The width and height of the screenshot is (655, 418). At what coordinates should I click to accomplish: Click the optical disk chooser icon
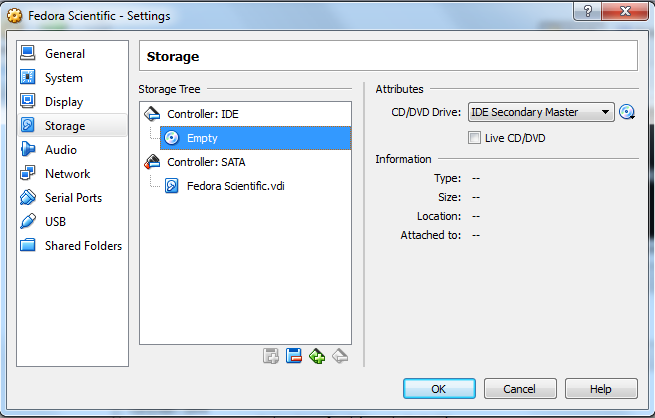(x=628, y=112)
